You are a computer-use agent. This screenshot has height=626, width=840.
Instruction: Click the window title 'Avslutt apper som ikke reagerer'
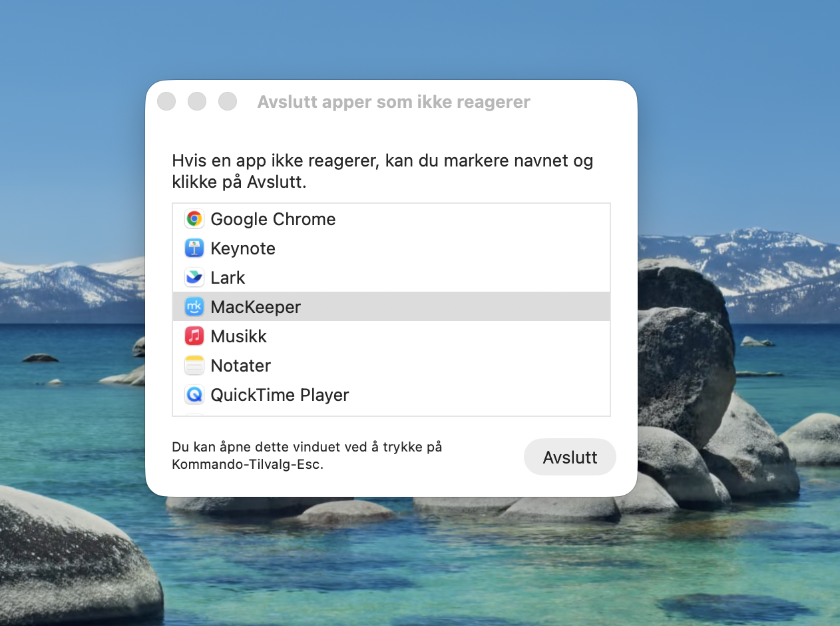tap(394, 102)
